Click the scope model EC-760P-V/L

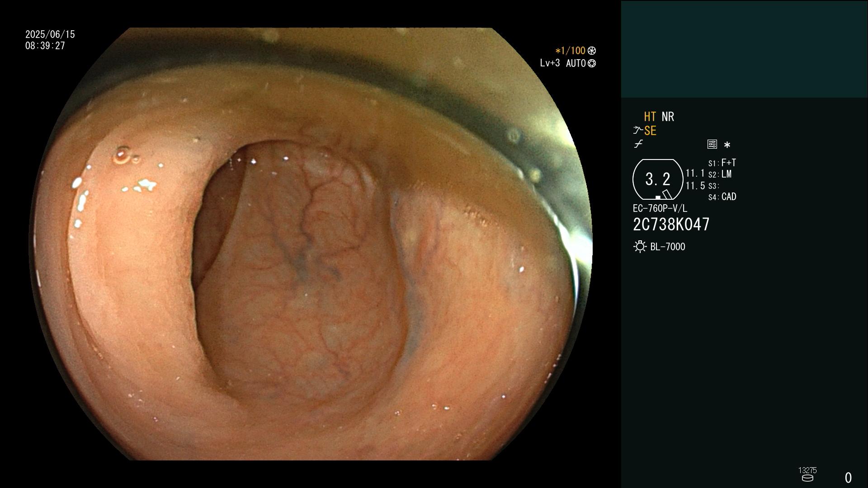point(660,208)
